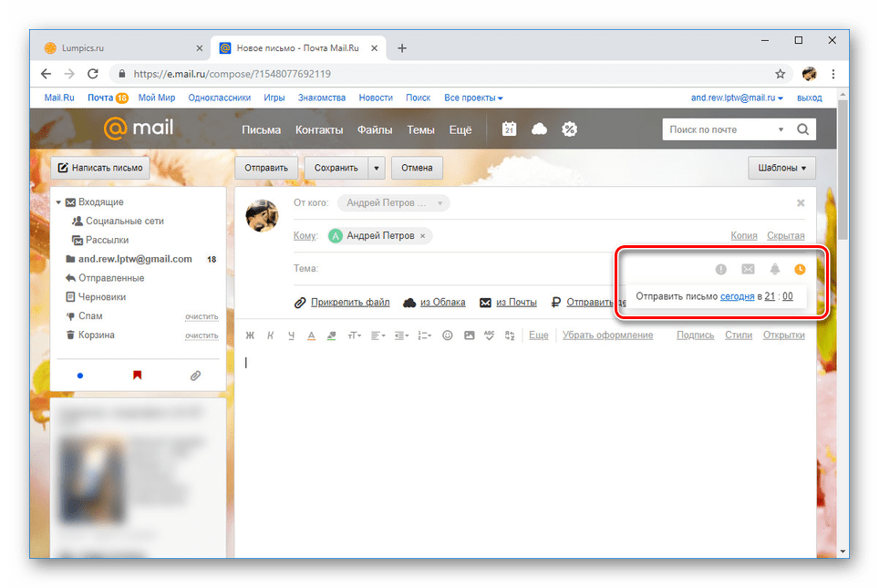Click the insert image icon in editor
The height and width of the screenshot is (588, 879).
pos(470,335)
